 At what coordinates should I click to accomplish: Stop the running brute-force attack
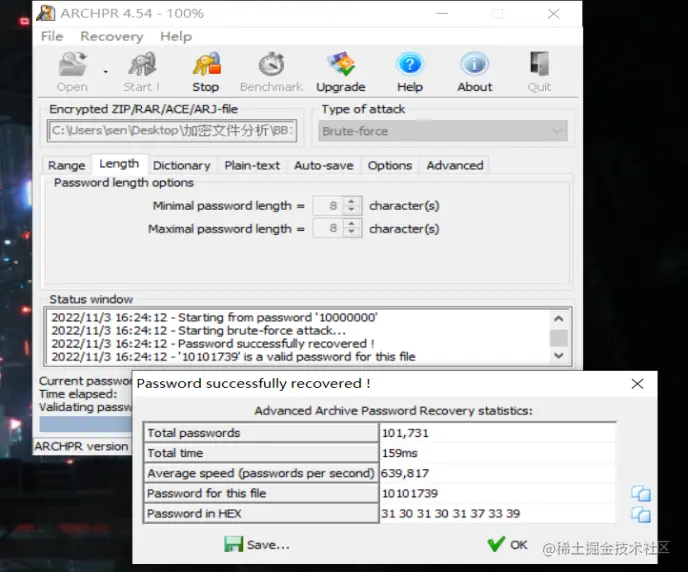point(206,72)
